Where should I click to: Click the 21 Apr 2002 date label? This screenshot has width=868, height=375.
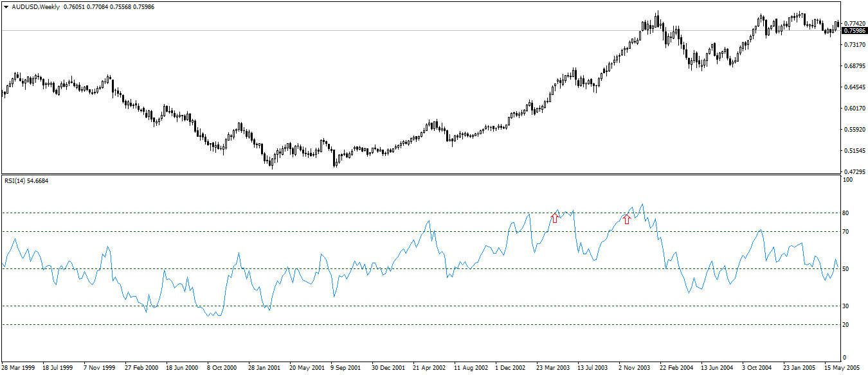click(429, 368)
